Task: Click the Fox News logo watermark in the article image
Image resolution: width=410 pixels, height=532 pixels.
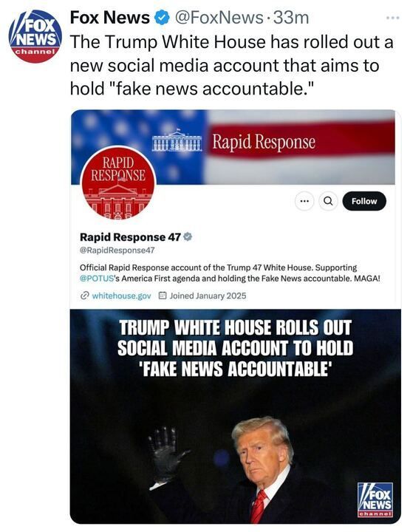Action: pos(375,499)
